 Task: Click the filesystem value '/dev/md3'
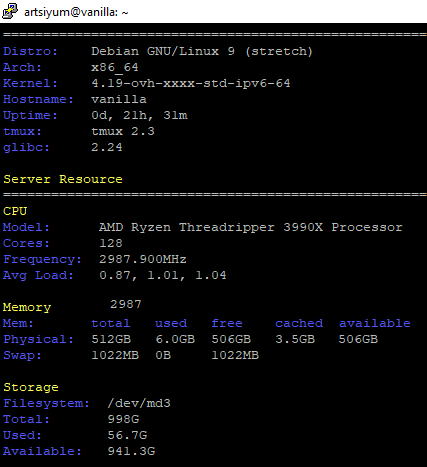(x=139, y=403)
